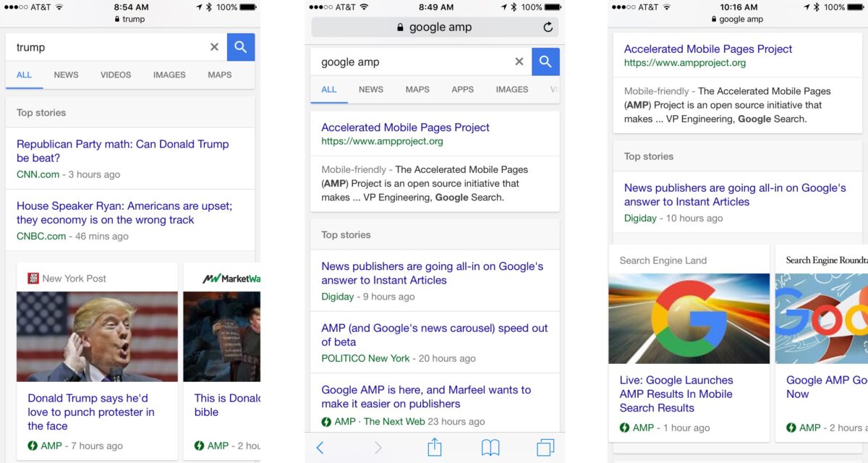
Task: Tap the AMP lightning badge under 'Live: Google Launches'
Action: click(x=624, y=428)
